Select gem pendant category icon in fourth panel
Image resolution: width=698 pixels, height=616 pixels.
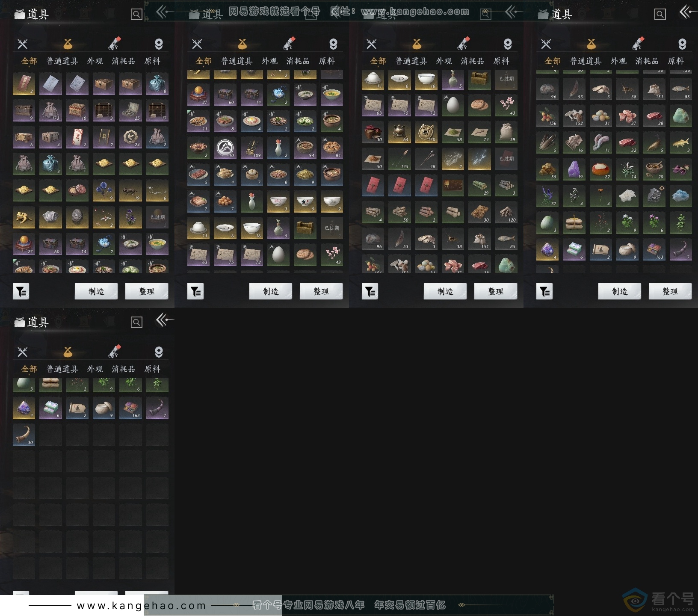(682, 44)
